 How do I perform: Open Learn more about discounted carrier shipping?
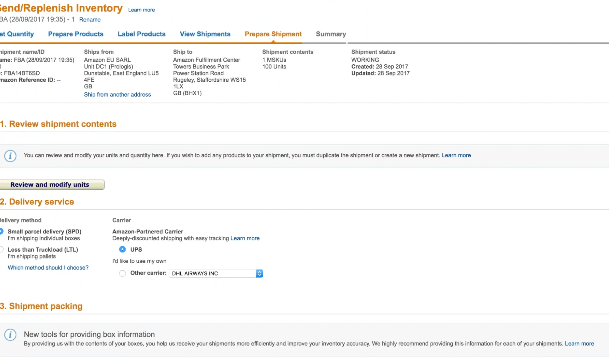(245, 238)
